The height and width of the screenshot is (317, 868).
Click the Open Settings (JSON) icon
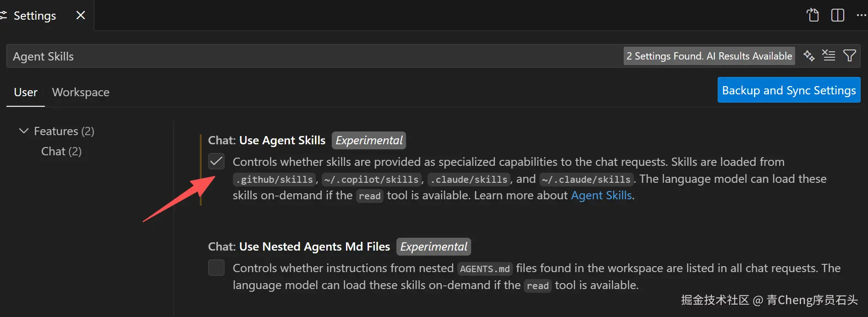813,15
